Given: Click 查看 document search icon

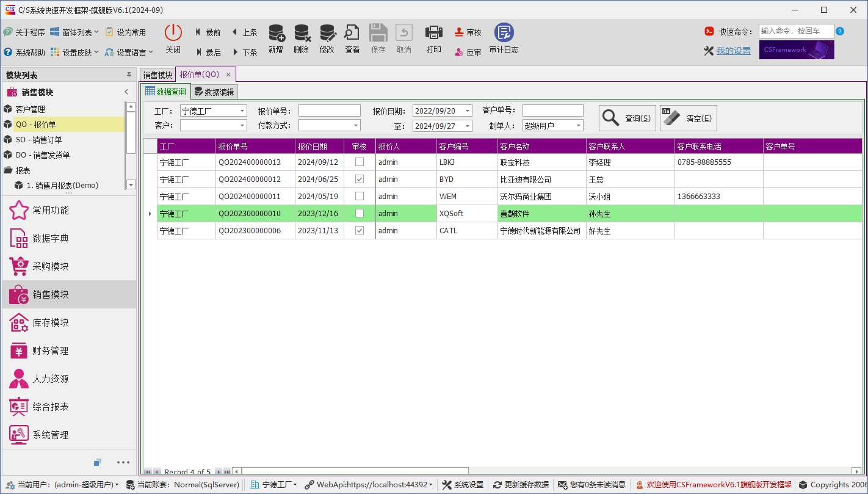Looking at the screenshot, I should point(352,33).
